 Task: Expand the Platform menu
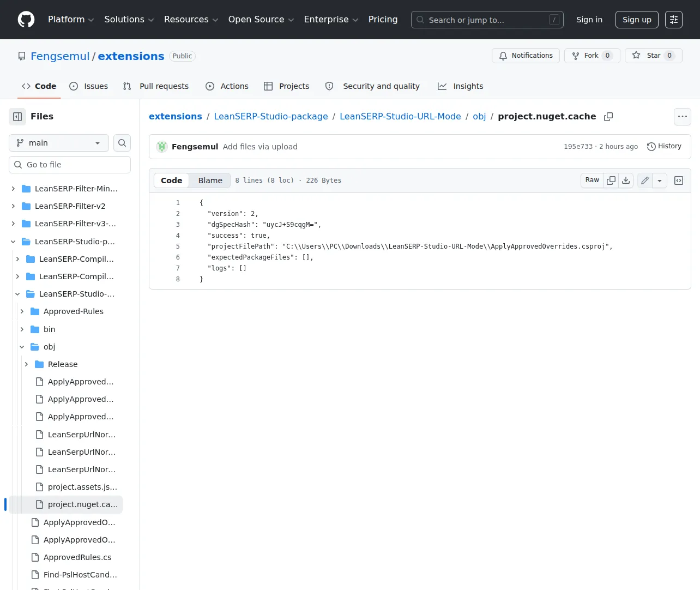[71, 20]
